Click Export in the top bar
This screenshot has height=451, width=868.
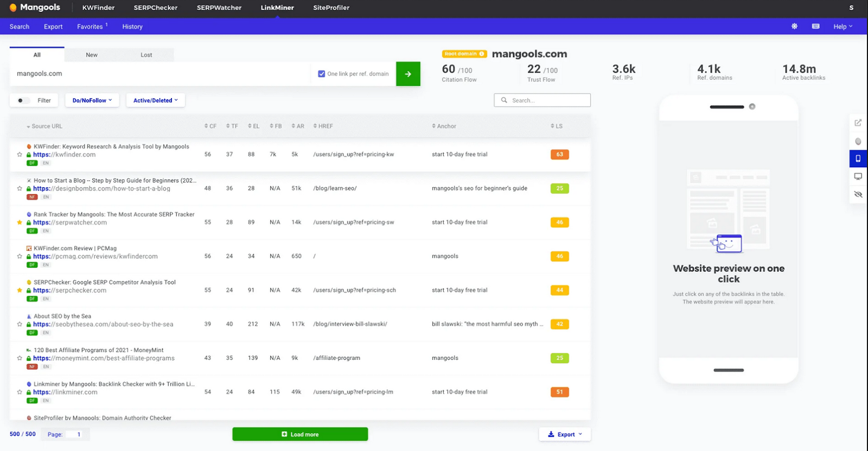point(53,27)
